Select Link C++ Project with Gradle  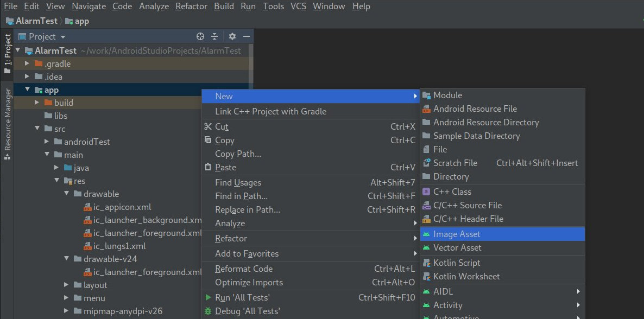click(x=311, y=111)
